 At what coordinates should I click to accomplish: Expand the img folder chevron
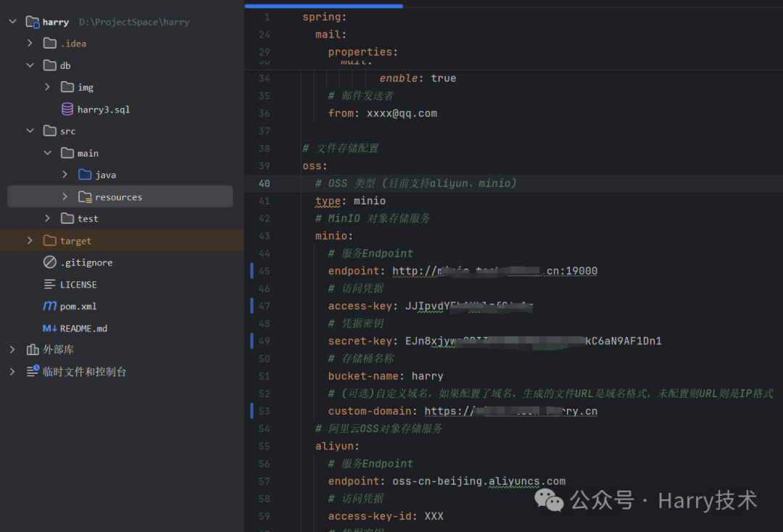(x=47, y=87)
